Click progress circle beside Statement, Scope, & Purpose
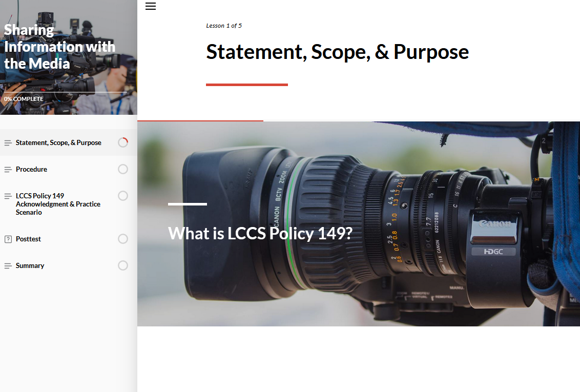 click(123, 142)
